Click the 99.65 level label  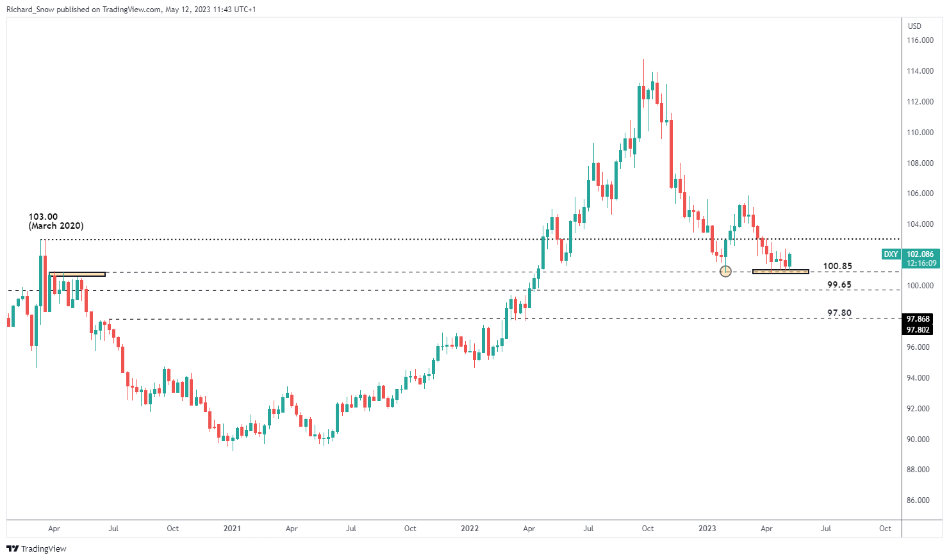click(x=839, y=284)
